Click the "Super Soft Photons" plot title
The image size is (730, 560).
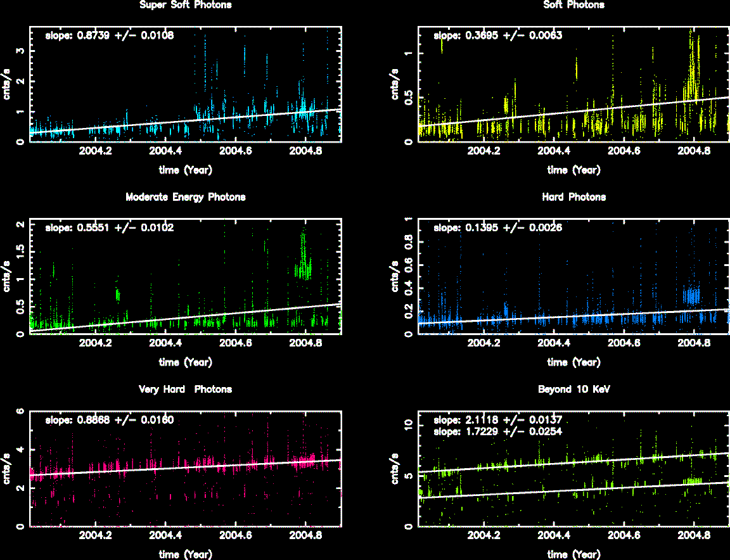[185, 5]
